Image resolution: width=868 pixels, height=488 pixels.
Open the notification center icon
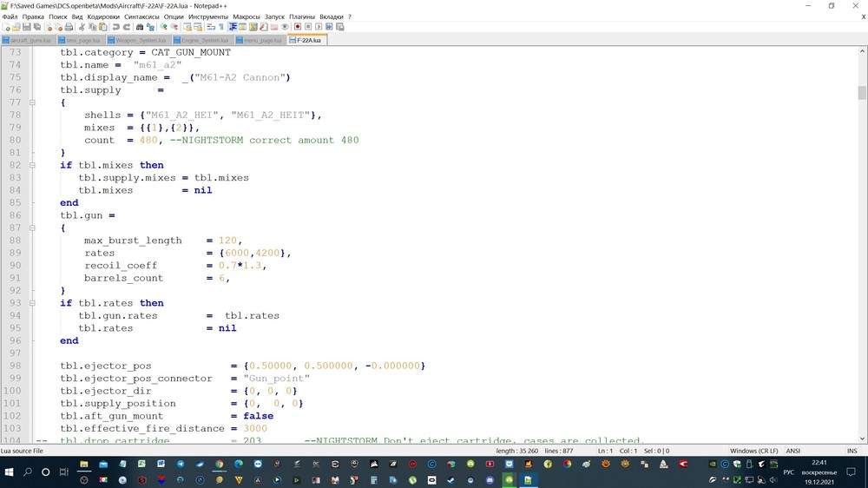[852, 472]
